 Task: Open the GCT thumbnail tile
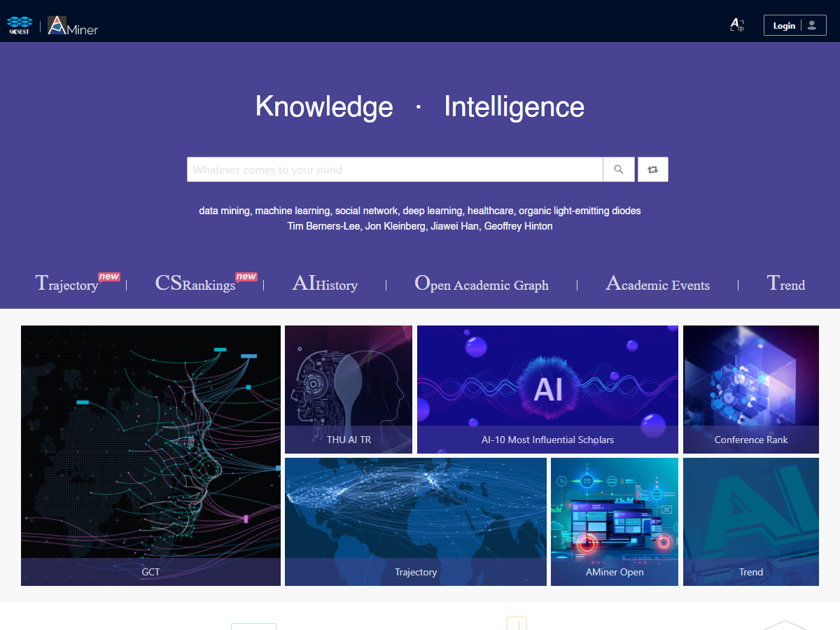[150, 455]
